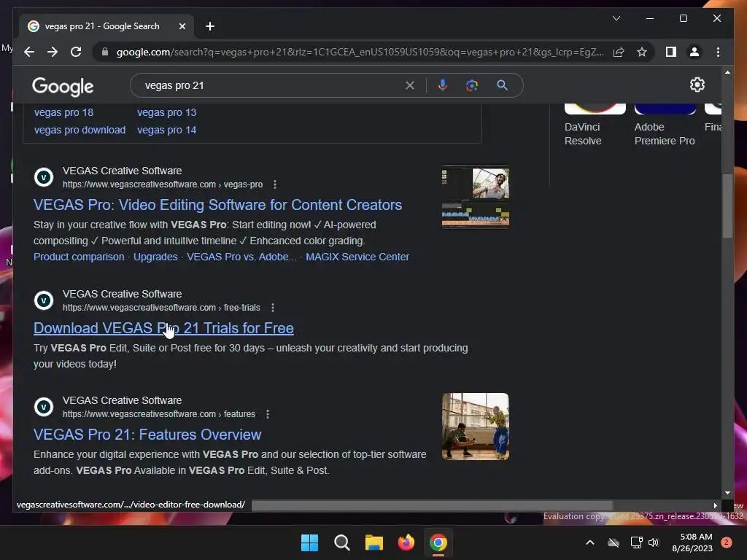
Task: View site info padlock icon
Action: 105,52
